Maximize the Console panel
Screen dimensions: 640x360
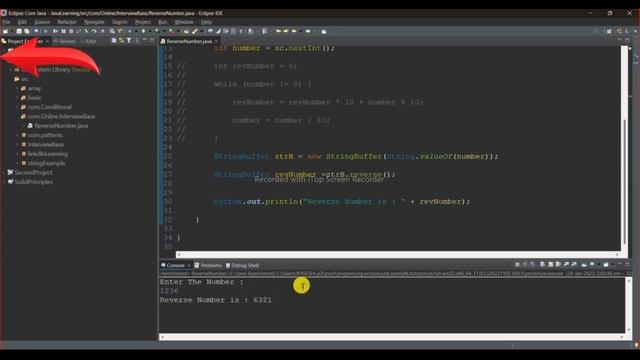click(628, 264)
